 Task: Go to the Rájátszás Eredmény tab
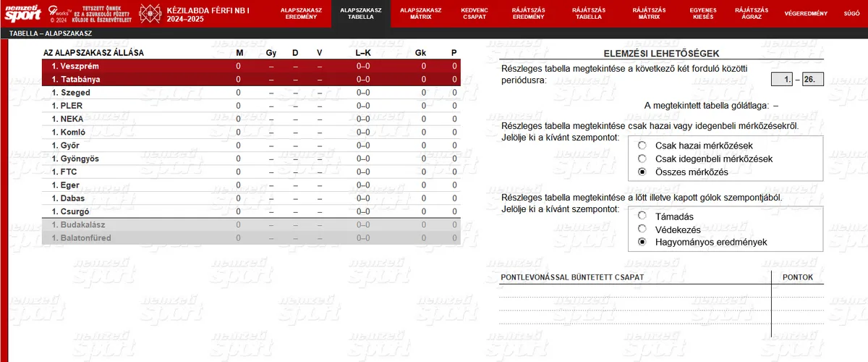[x=529, y=14]
